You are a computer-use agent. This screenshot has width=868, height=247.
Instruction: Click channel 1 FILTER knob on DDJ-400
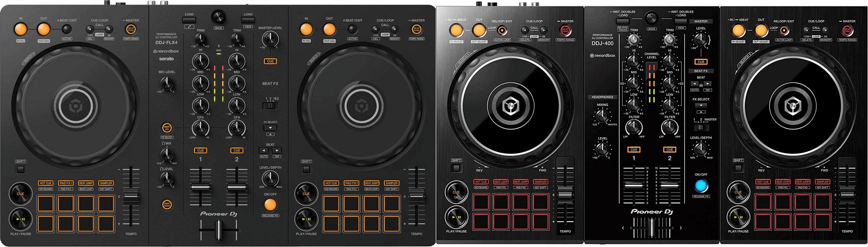[634, 127]
